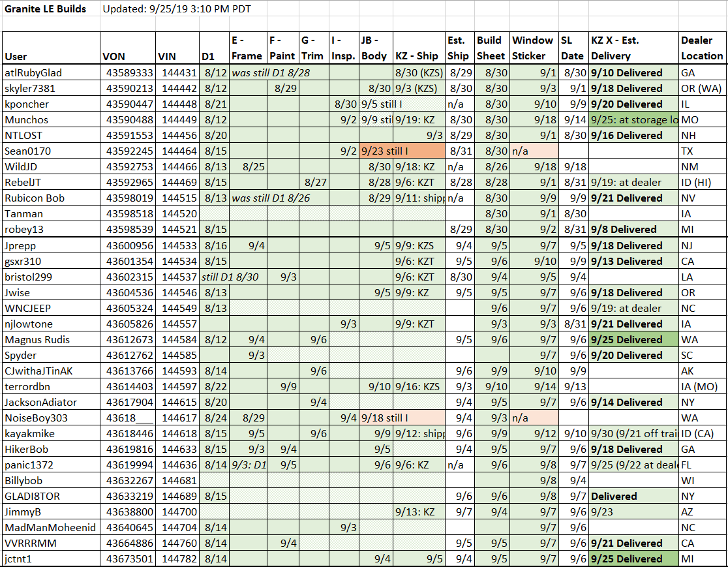
Task: Click the 'Updated: 9/25/19 3:10 PM PDT' cell
Action: (176, 9)
